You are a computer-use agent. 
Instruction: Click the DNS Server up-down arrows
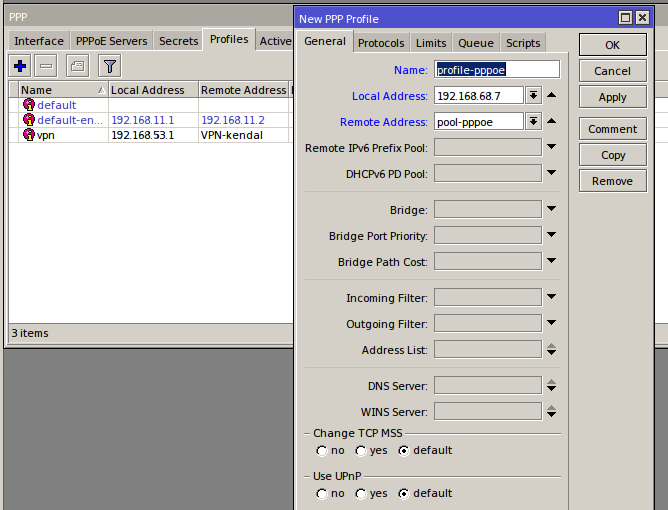pos(551,386)
